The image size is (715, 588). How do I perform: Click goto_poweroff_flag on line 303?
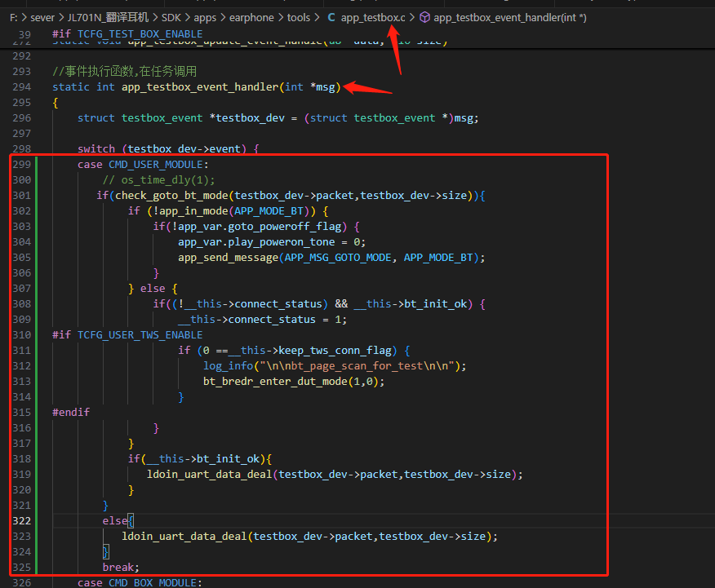(x=285, y=227)
